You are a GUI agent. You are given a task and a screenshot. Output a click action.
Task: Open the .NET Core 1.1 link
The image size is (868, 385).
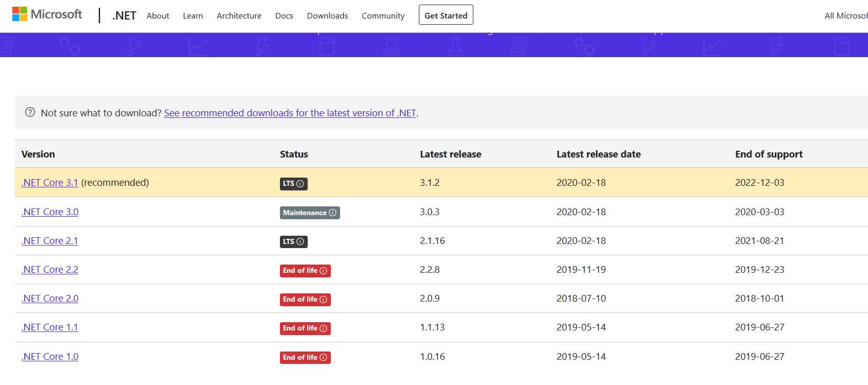(x=50, y=327)
